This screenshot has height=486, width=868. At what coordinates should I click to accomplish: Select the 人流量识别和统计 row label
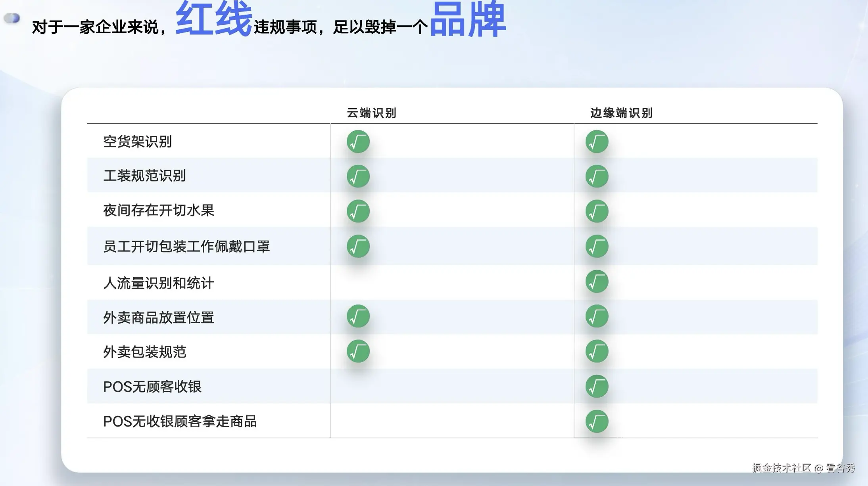[159, 283]
